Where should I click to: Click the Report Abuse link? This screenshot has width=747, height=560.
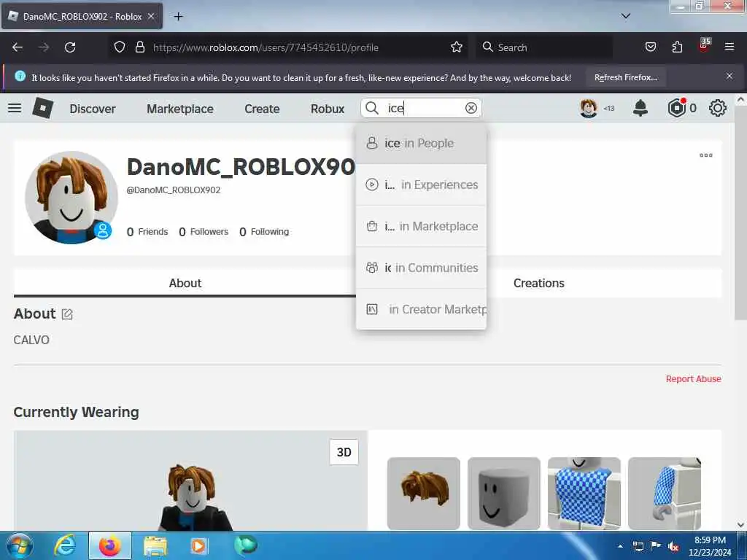(x=693, y=378)
